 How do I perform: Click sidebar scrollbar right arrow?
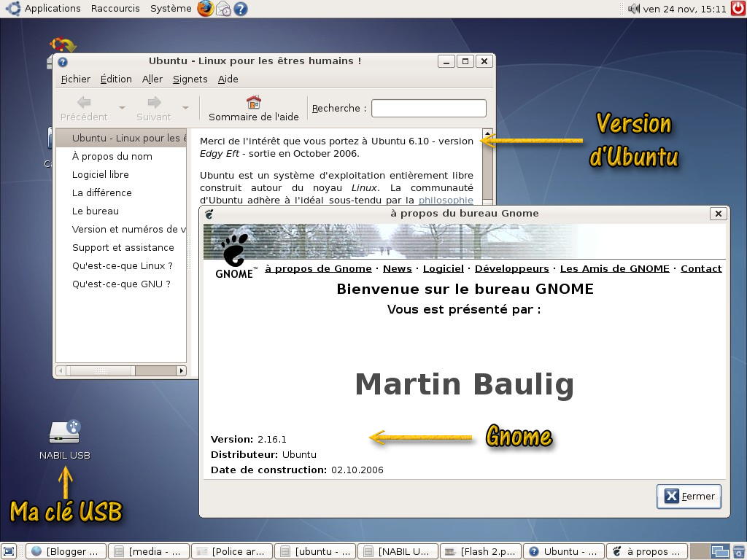[181, 370]
